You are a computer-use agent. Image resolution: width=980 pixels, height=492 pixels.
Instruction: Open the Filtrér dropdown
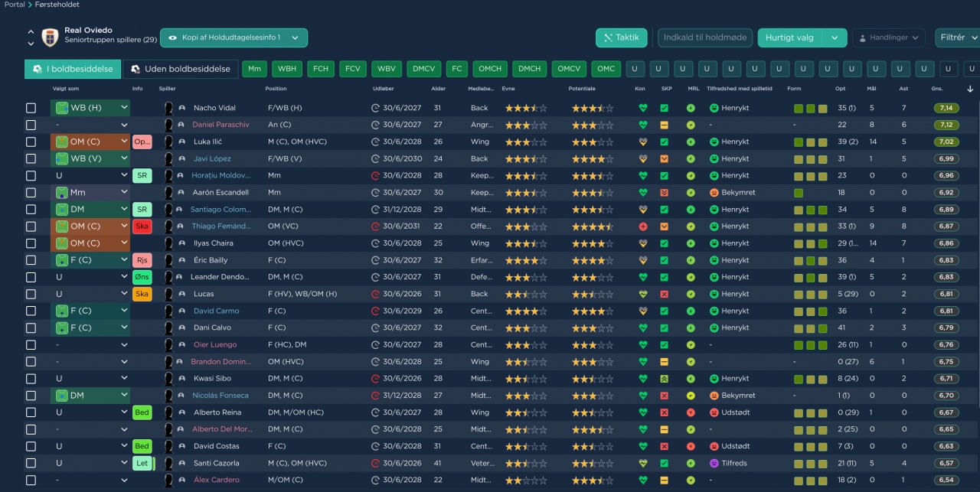(958, 37)
